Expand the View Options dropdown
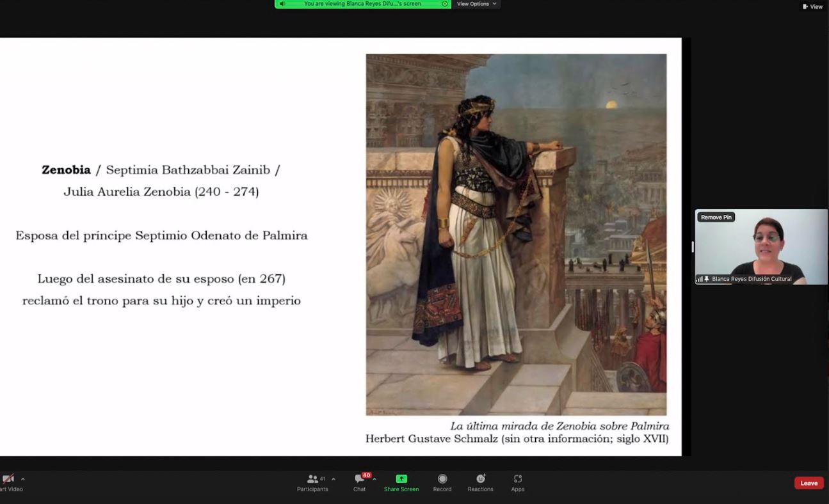The width and height of the screenshot is (829, 504). (x=476, y=4)
